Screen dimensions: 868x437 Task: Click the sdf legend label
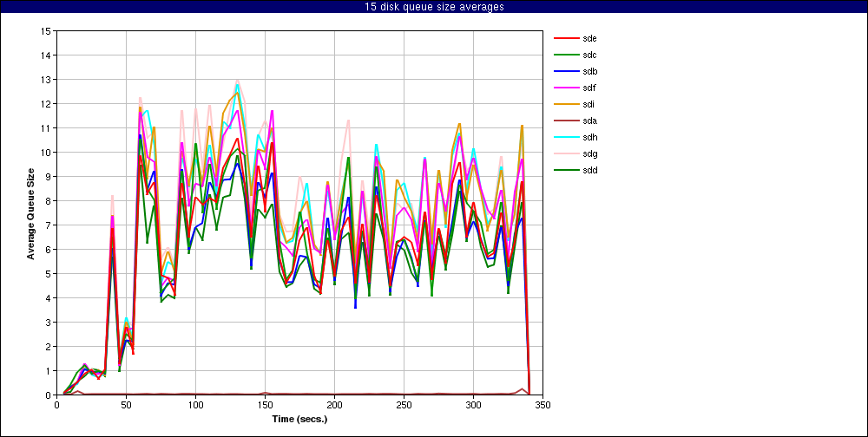[x=589, y=88]
